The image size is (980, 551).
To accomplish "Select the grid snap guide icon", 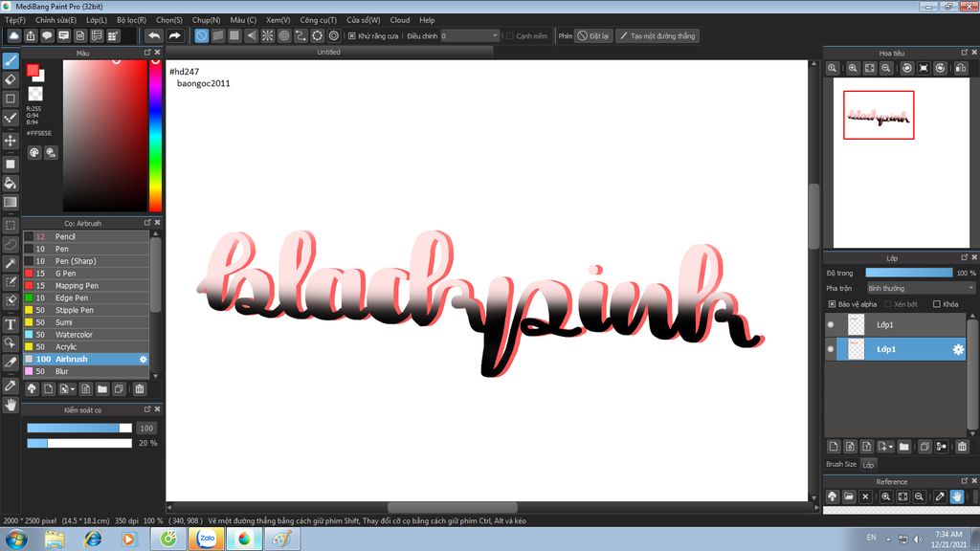I will click(x=234, y=35).
